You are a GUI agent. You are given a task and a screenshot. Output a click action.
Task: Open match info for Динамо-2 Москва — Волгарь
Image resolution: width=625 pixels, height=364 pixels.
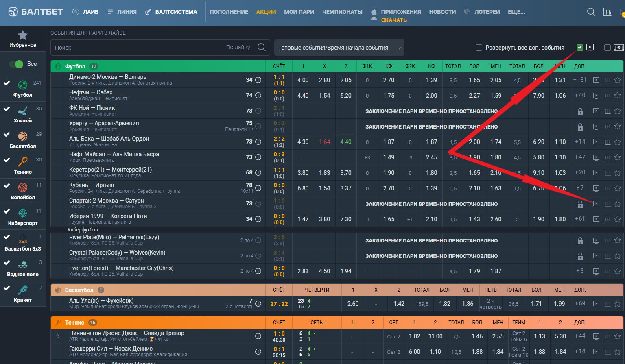click(258, 80)
